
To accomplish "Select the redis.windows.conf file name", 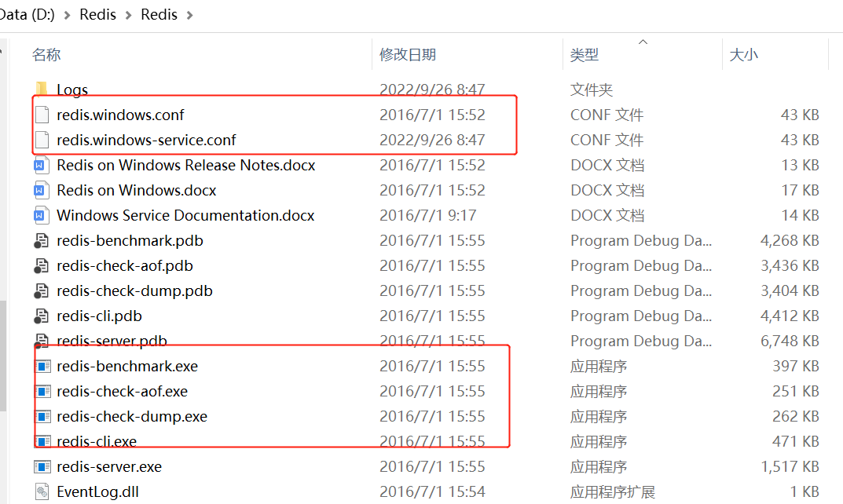I will coord(120,115).
